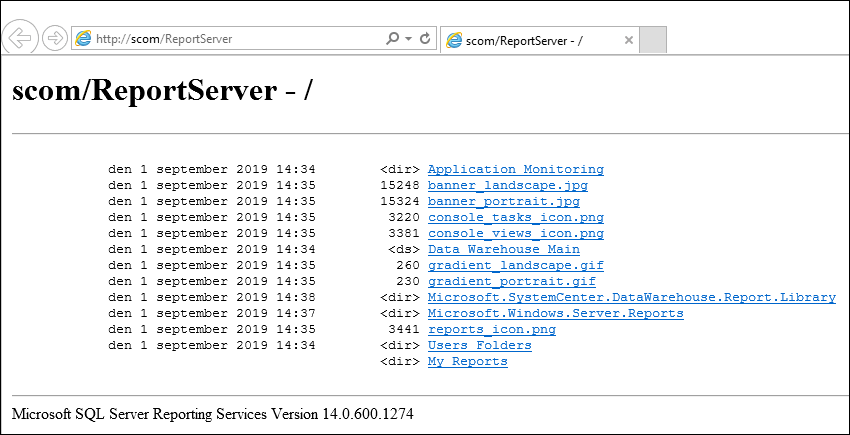Open Microsoft.Windows.Server.Reports folder link
Image resolution: width=850 pixels, height=435 pixels.
(556, 314)
